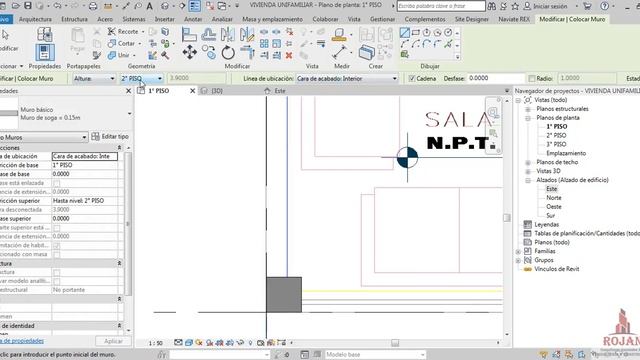Viewport: 640px width, 360px height.
Task: Click the Rotate tool icon
Action: point(228,53)
